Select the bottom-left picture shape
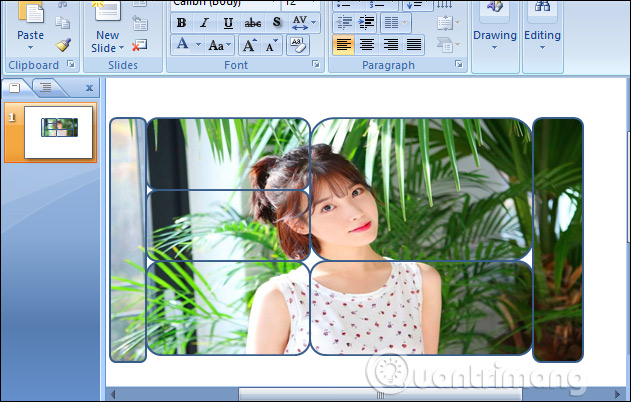 [228, 308]
